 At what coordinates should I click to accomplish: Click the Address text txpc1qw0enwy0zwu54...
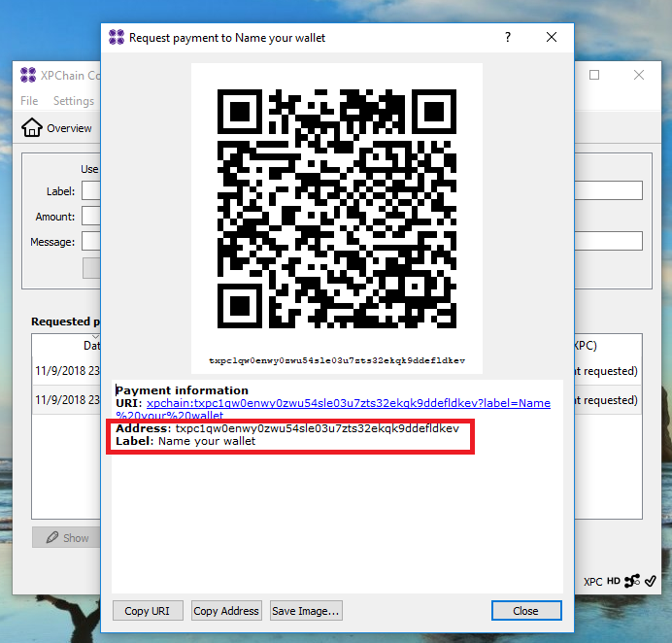318,428
